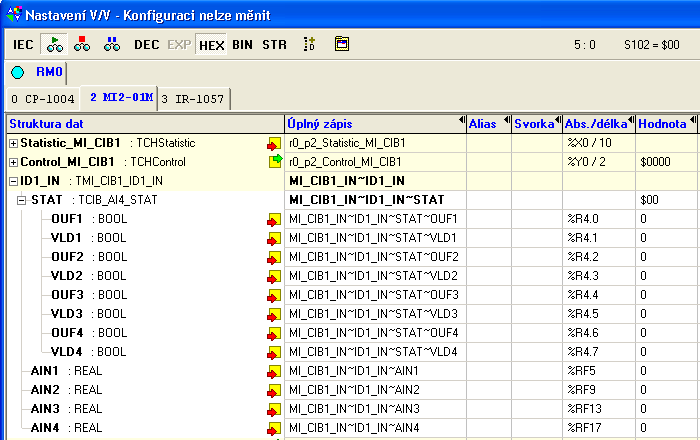Screen dimensions: 700x440
Task: Click the red arrow icon on Statistic_MI_CIB1 row
Action: click(x=274, y=144)
